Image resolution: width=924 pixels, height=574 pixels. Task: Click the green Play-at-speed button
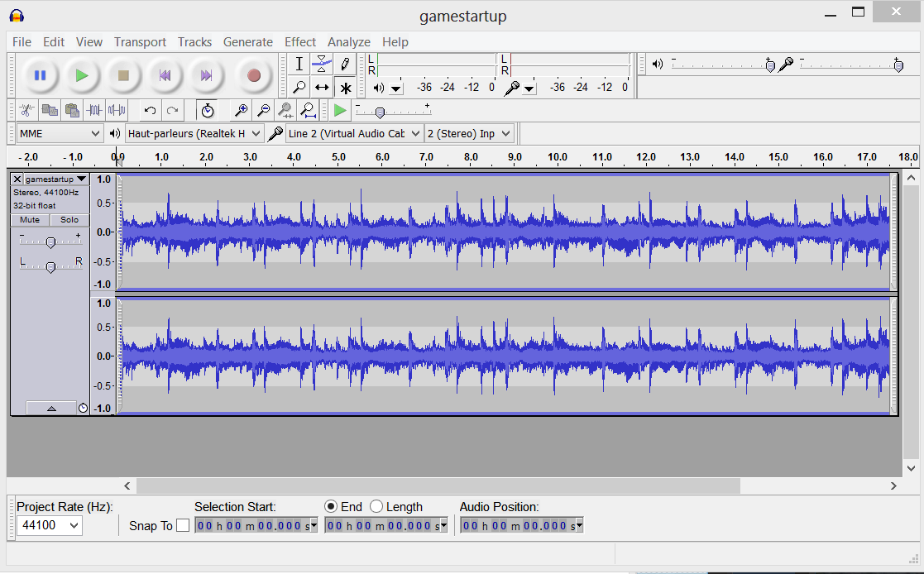tap(340, 110)
